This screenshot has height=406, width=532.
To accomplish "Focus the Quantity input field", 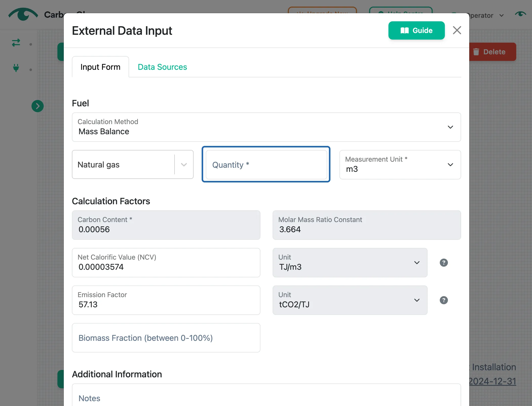I will point(266,164).
